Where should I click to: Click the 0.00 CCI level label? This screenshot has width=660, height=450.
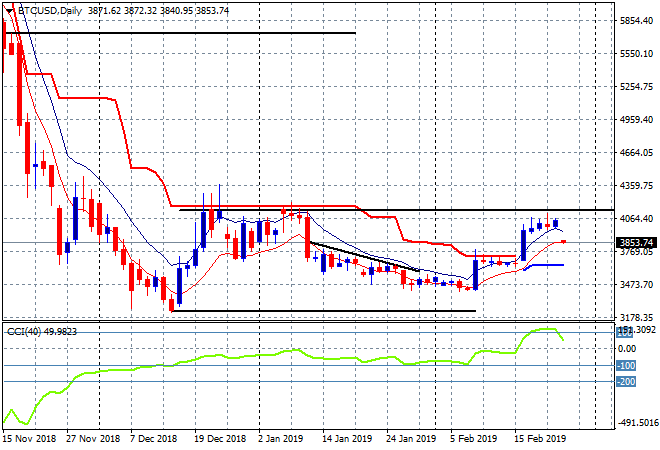click(627, 349)
